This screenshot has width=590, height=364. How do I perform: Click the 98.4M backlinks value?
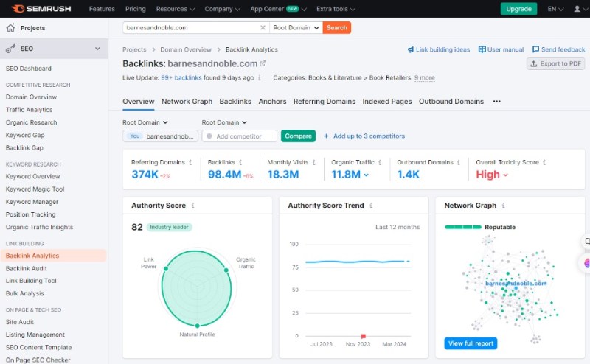tap(225, 175)
